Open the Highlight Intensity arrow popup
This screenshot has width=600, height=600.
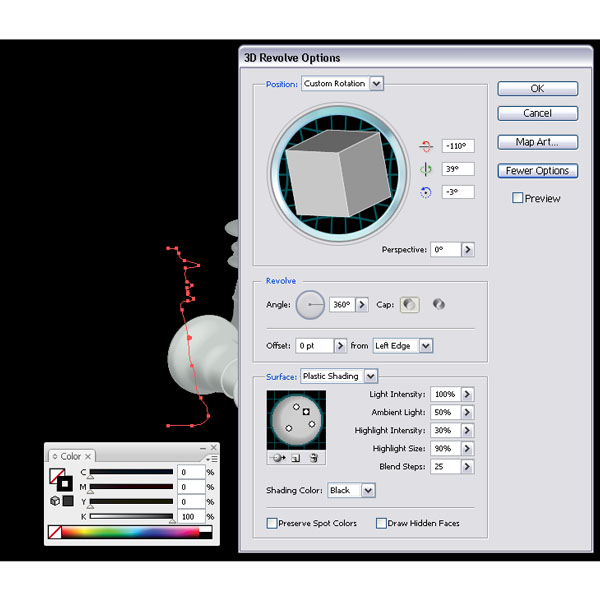[467, 430]
